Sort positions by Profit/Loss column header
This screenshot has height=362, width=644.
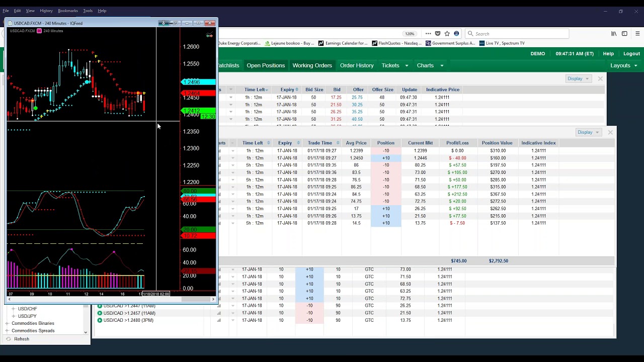pos(457,143)
